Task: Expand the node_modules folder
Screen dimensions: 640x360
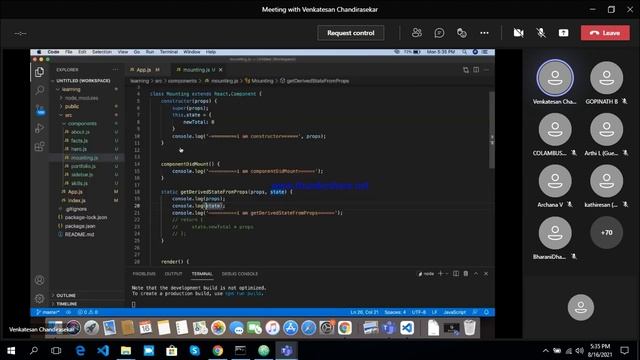Action: tap(81, 98)
